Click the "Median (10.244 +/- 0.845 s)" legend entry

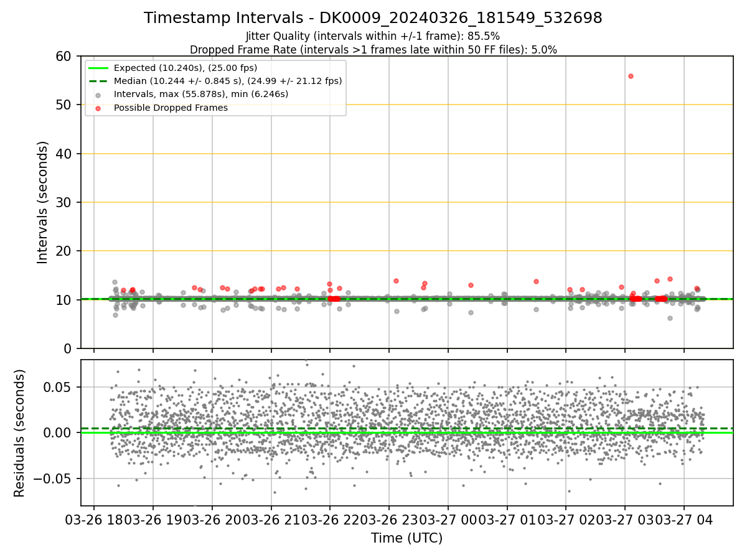228,81
